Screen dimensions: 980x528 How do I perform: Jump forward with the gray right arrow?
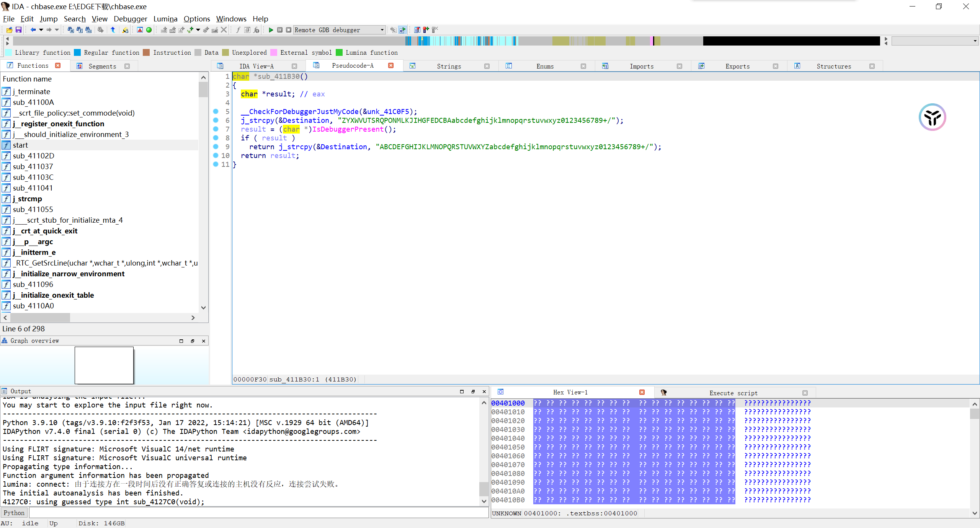point(49,30)
